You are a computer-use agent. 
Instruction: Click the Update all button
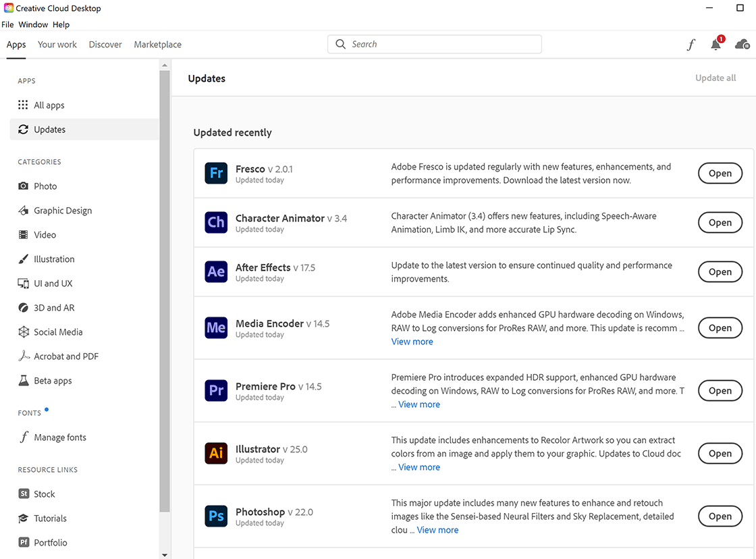pyautogui.click(x=715, y=78)
